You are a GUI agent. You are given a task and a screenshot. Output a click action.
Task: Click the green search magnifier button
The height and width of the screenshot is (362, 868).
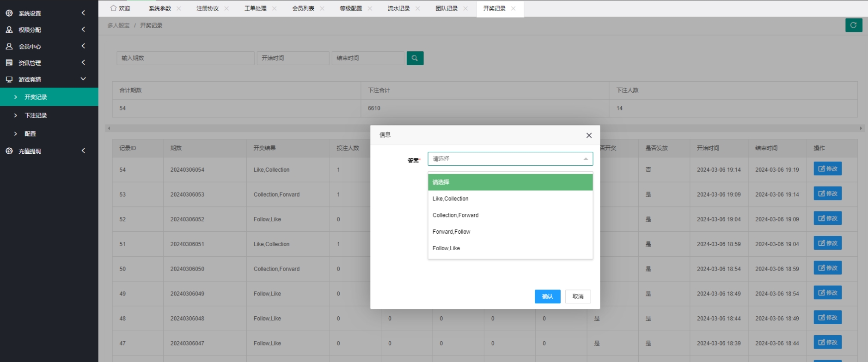[x=415, y=58]
